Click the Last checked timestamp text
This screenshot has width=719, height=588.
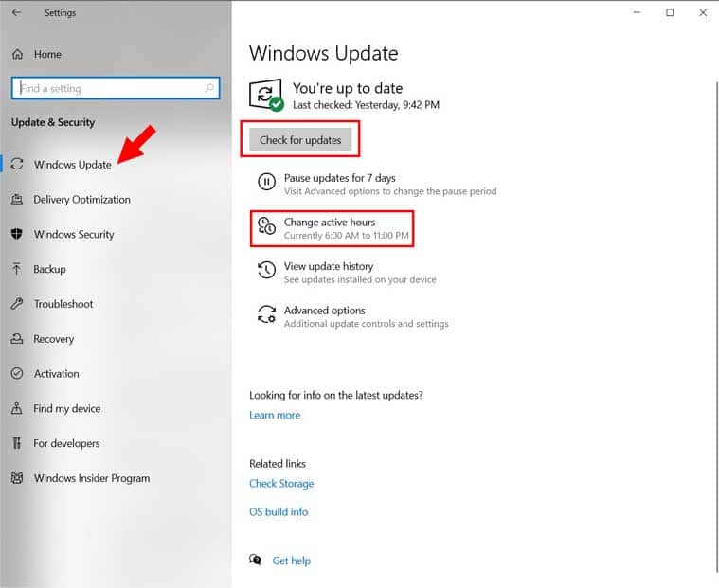click(366, 105)
